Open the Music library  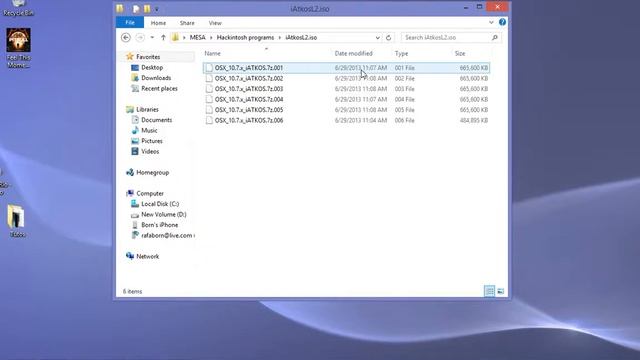coord(149,131)
